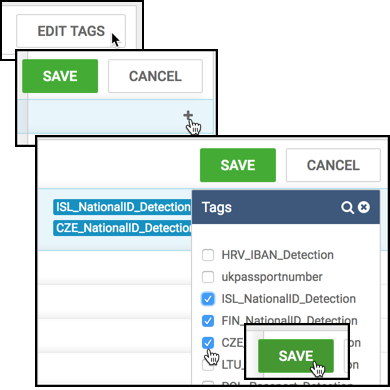Check the HRV_IBAN_Detection checkbox

point(208,255)
